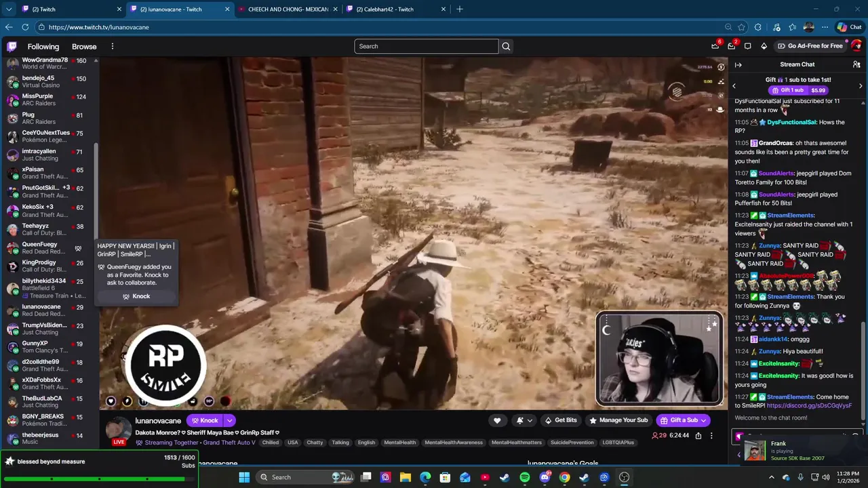The image size is (868, 488).
Task: Collapse the Stream Chat panel
Action: click(738, 64)
